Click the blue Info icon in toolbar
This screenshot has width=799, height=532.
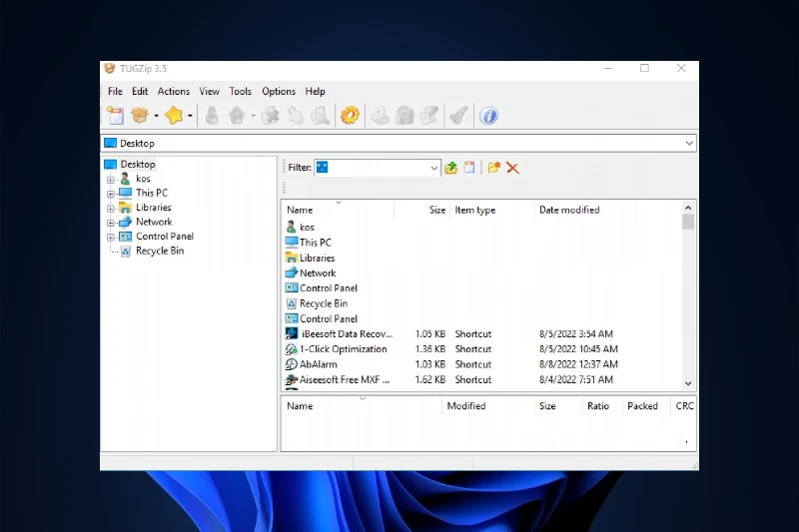point(488,116)
